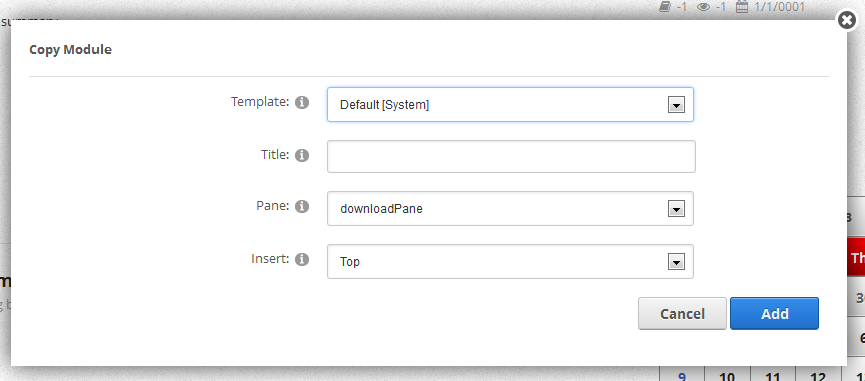Click the info icon next to Template
865x381 pixels.
tap(302, 103)
